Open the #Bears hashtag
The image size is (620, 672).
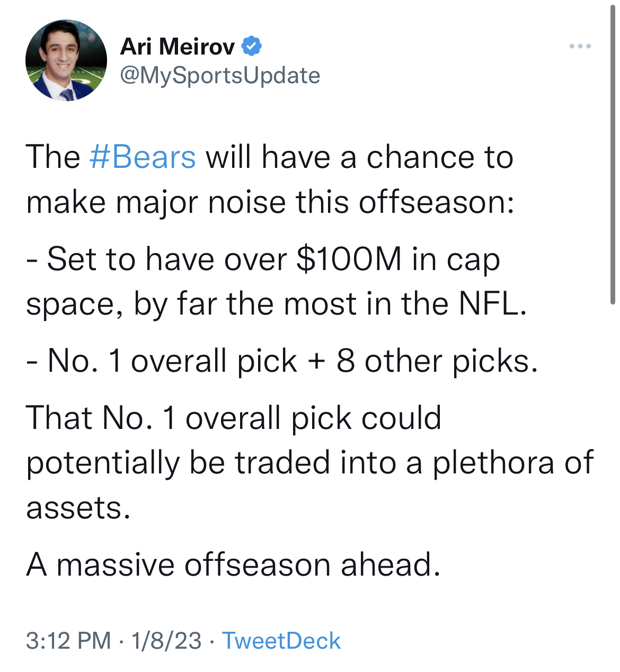(x=143, y=157)
